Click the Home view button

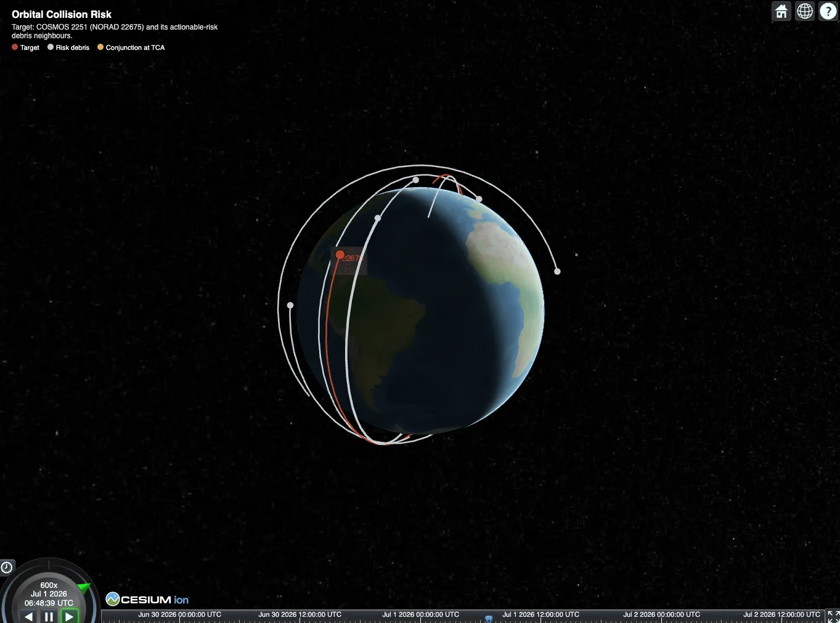(x=781, y=11)
